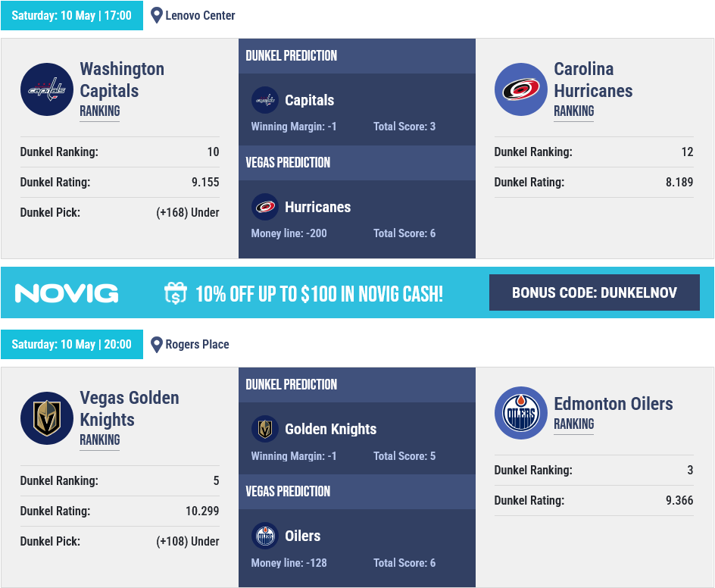Open Washington Capitals RANKING link
715x588 pixels.
100,111
